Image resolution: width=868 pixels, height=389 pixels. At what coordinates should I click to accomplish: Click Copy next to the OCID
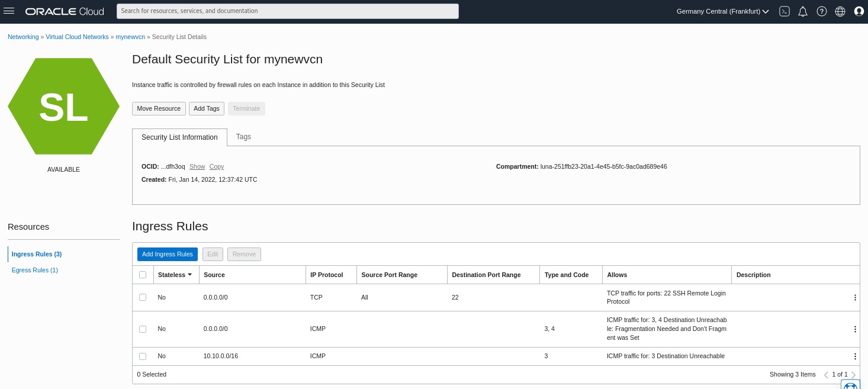(216, 166)
